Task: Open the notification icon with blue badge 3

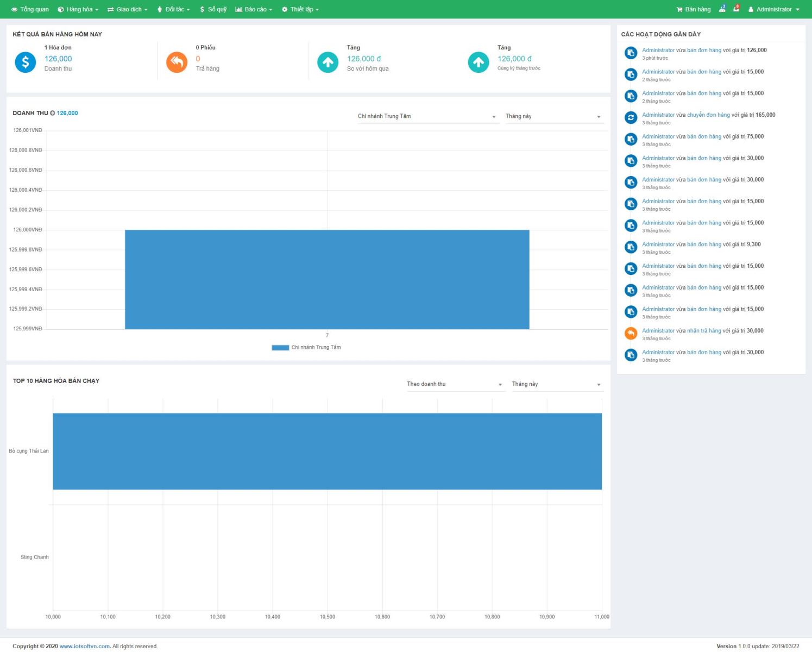Action: click(x=722, y=9)
